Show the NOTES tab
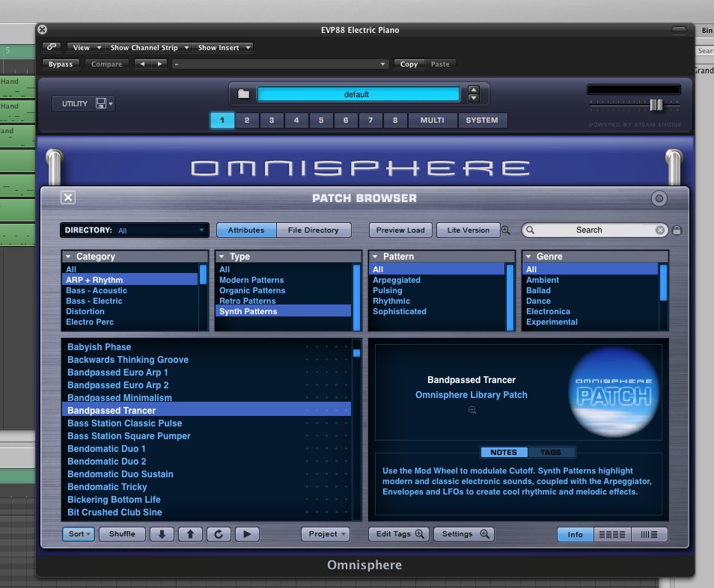 click(x=504, y=452)
